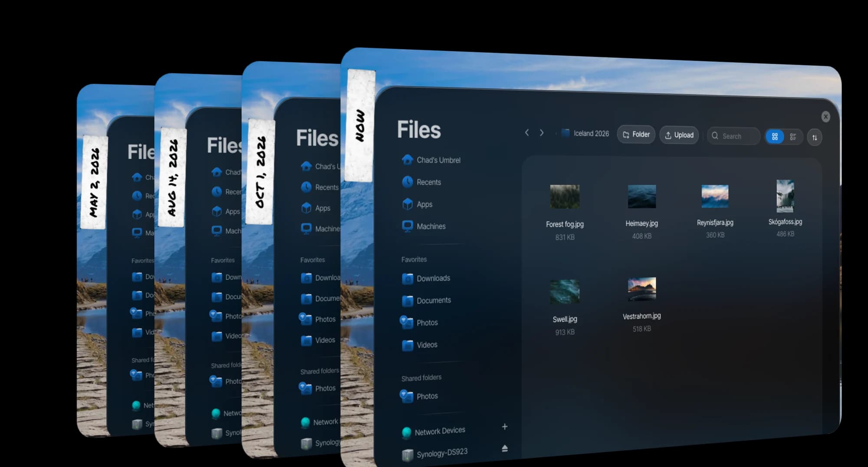Go forward with the right arrow in the Now window
The image size is (868, 467).
point(542,133)
